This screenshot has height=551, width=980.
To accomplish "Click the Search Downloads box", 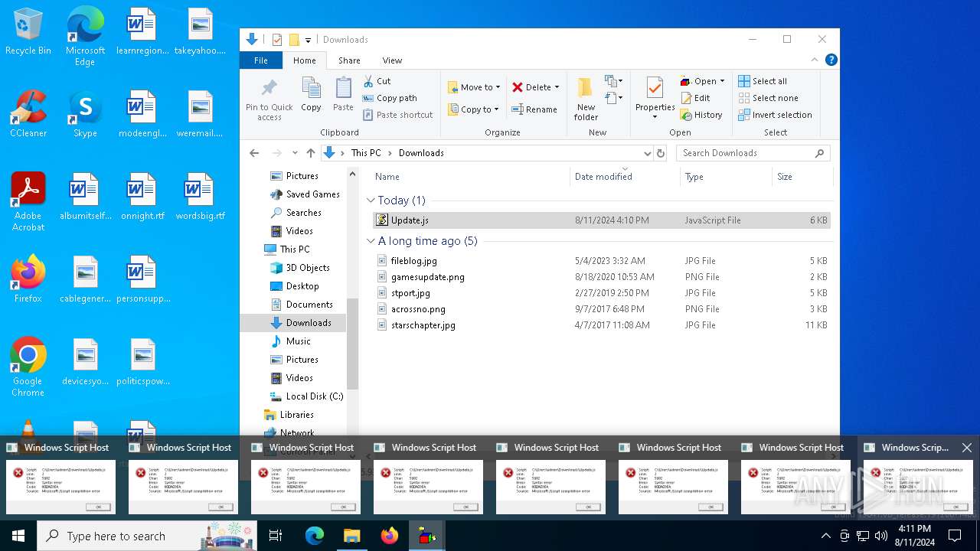I will [753, 153].
